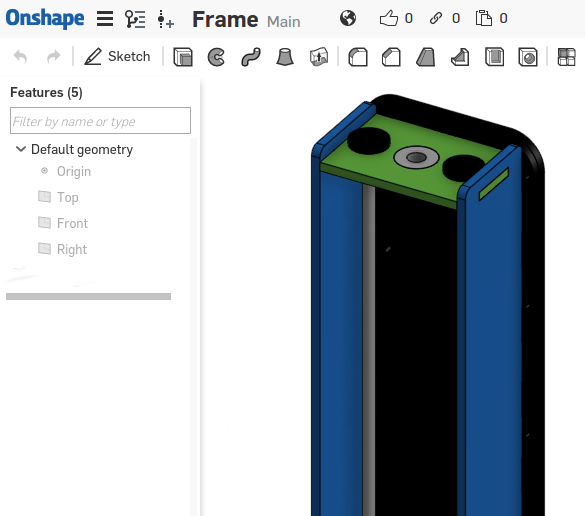Select the Loft tool

[285, 57]
